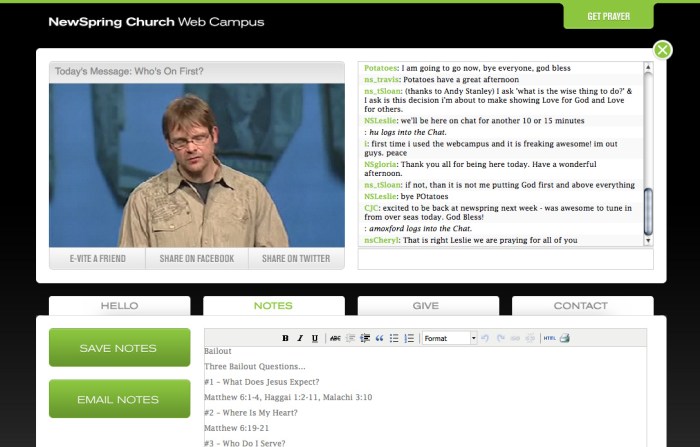Switch to the Hello tab
Viewport: 700px width, 447px height.
tap(119, 306)
